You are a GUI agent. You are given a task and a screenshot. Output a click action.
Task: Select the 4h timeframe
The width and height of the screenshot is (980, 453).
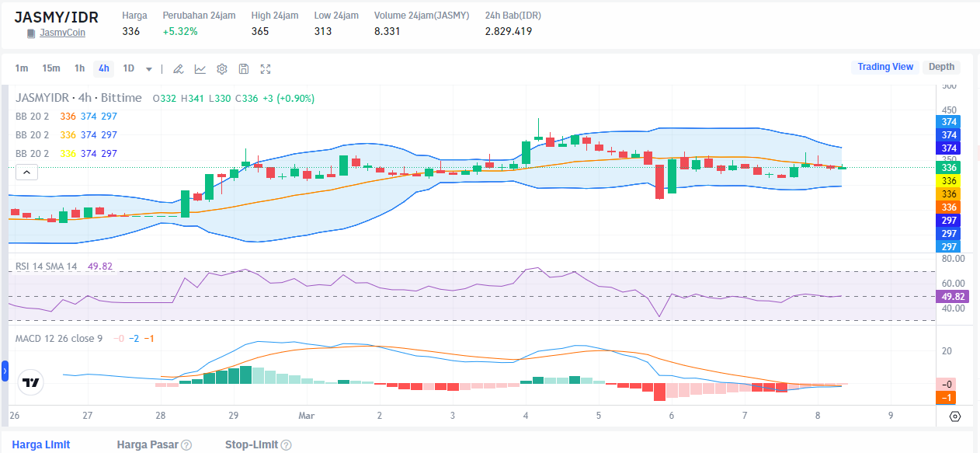pos(103,68)
